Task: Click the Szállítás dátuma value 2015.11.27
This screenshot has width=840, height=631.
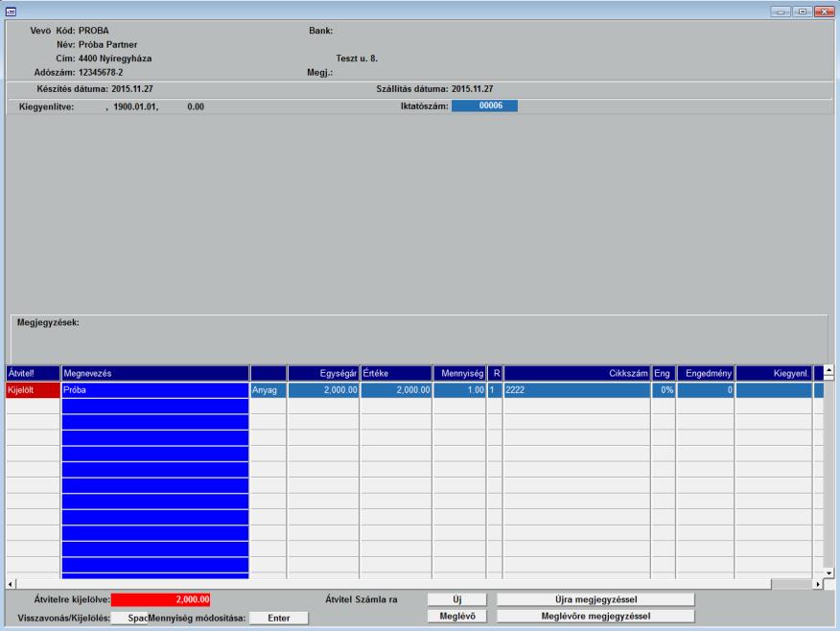Action: pyautogui.click(x=472, y=89)
